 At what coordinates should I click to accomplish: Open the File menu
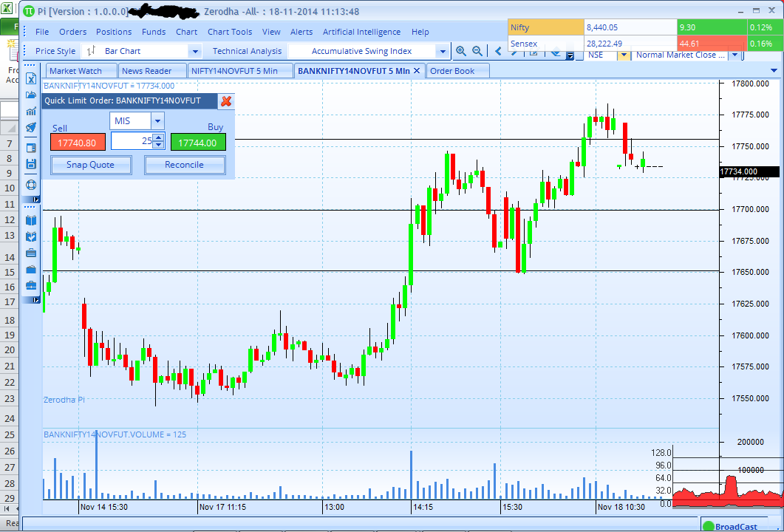click(x=42, y=32)
